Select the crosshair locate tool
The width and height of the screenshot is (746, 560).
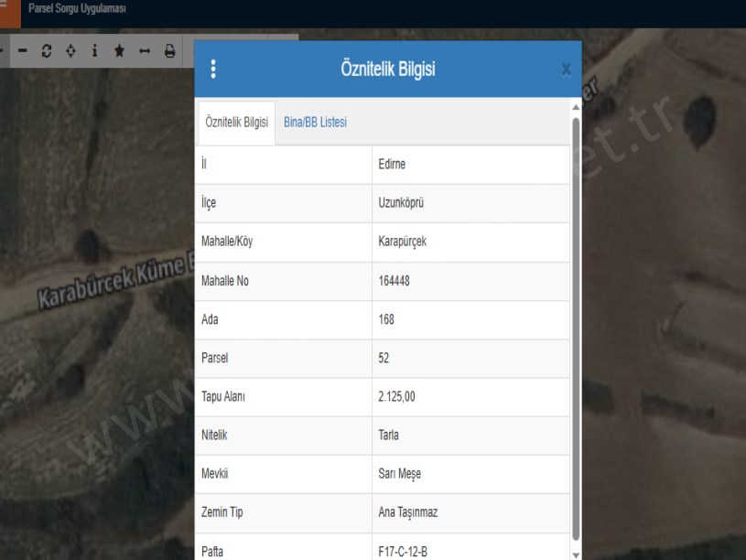tap(70, 51)
